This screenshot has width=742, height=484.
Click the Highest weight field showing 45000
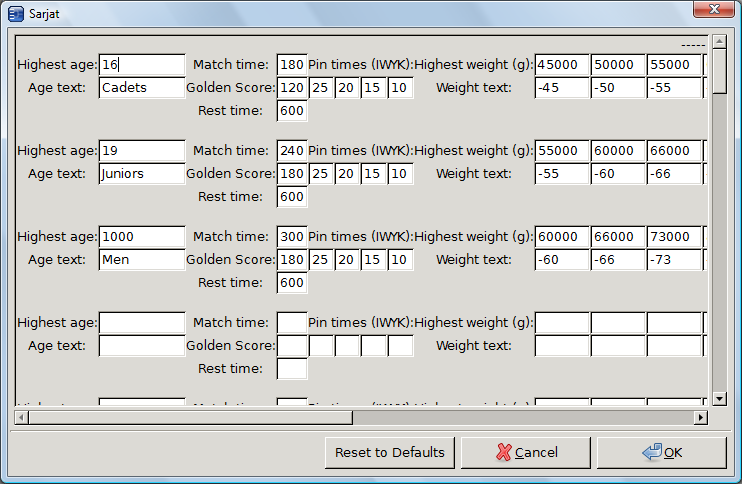pos(561,65)
